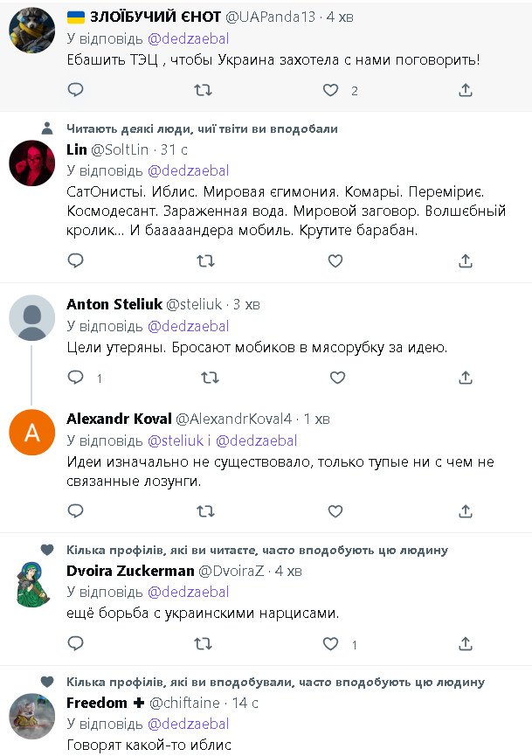Open @dedzaebal mention in Freedom's tweet
This screenshot has width=532, height=756.
[x=188, y=724]
